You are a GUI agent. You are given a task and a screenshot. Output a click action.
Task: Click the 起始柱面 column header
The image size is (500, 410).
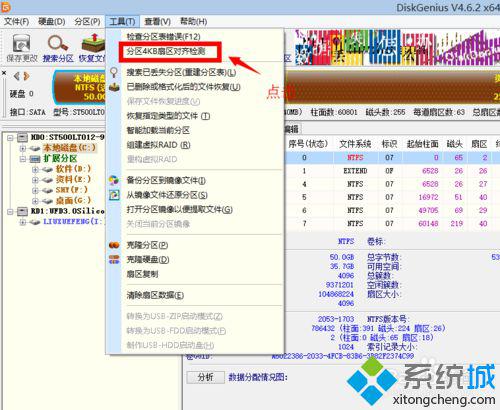[x=422, y=144]
